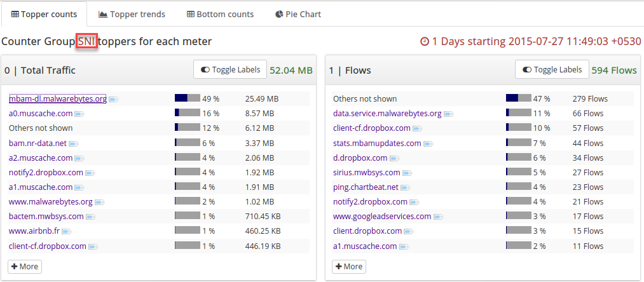Click Others not shown in Total Traffic
Image resolution: width=644 pixels, height=282 pixels.
click(41, 128)
